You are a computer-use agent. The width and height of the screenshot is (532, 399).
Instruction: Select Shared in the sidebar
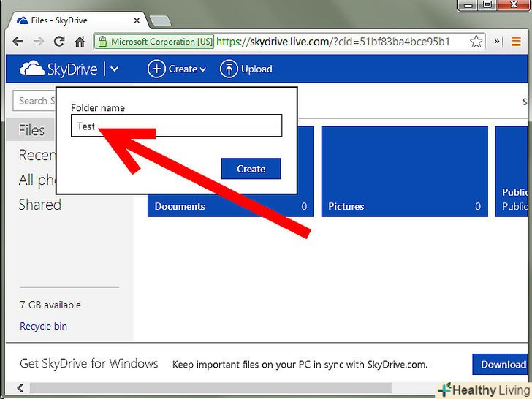pyautogui.click(x=40, y=205)
